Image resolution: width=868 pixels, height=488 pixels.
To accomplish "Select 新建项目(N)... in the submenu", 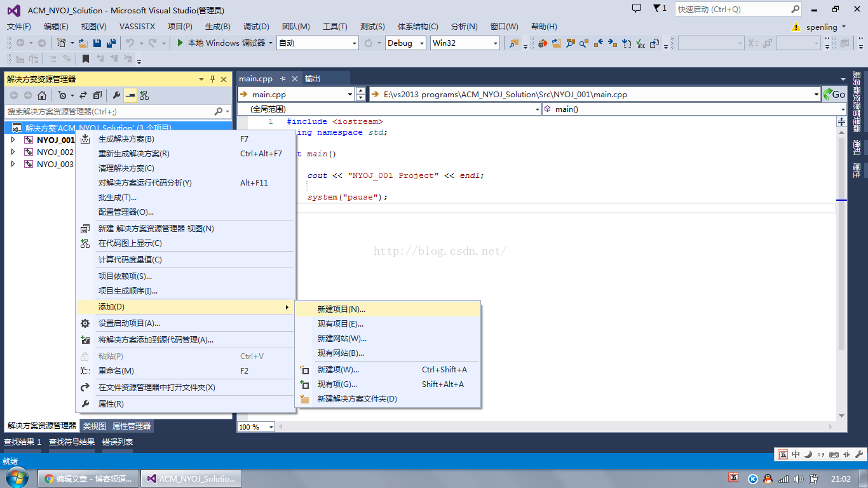I will pos(388,309).
